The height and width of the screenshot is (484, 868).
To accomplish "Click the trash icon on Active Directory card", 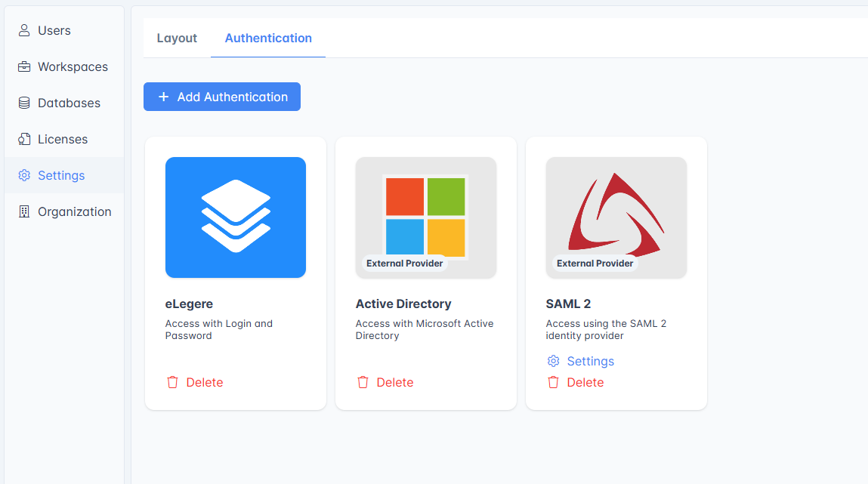I will click(x=363, y=382).
